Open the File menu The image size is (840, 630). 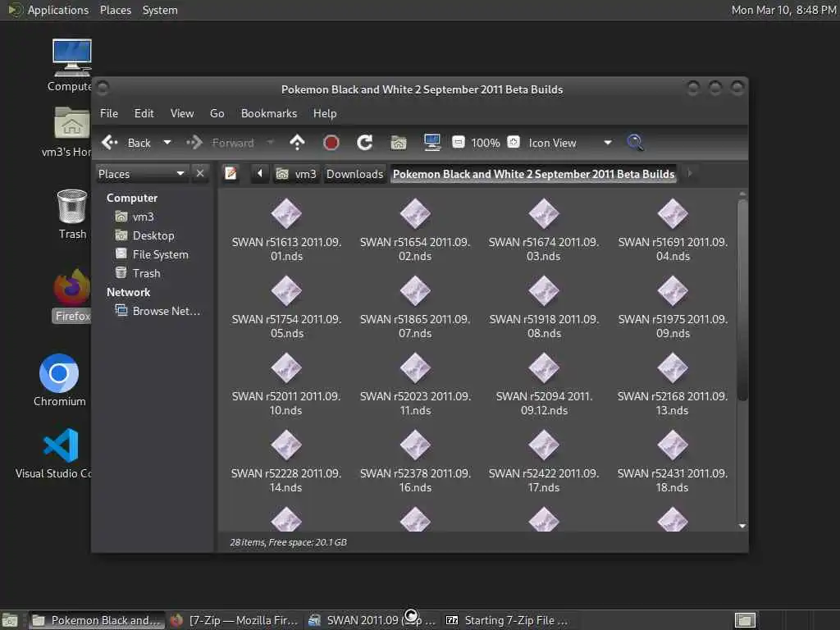click(109, 113)
